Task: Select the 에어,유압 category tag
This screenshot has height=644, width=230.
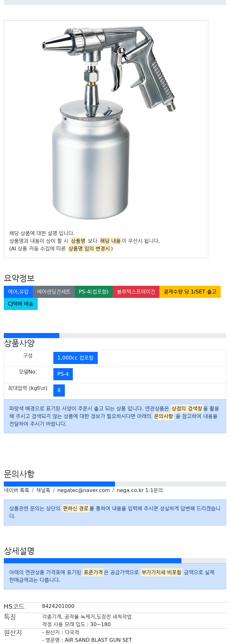Action: pyautogui.click(x=18, y=292)
